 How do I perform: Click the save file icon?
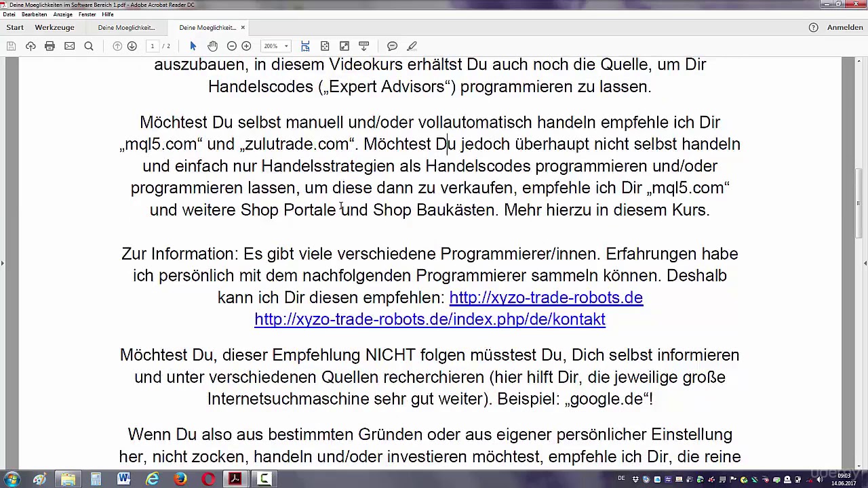click(x=11, y=46)
